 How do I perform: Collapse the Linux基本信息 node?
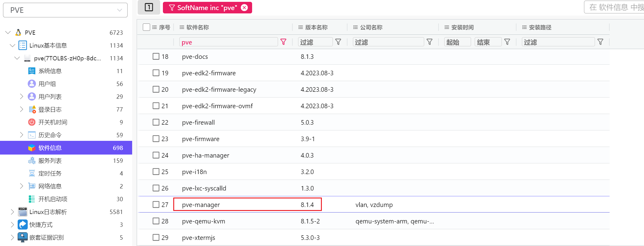coord(12,45)
